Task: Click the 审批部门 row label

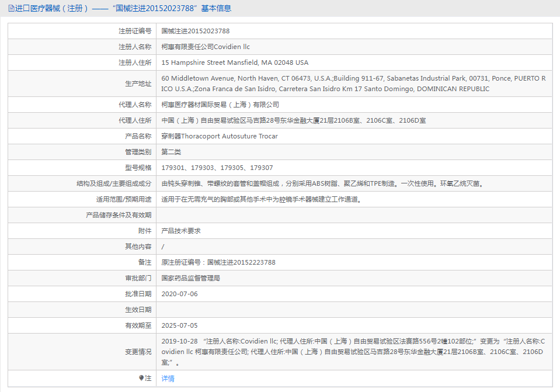Action: coord(138,278)
